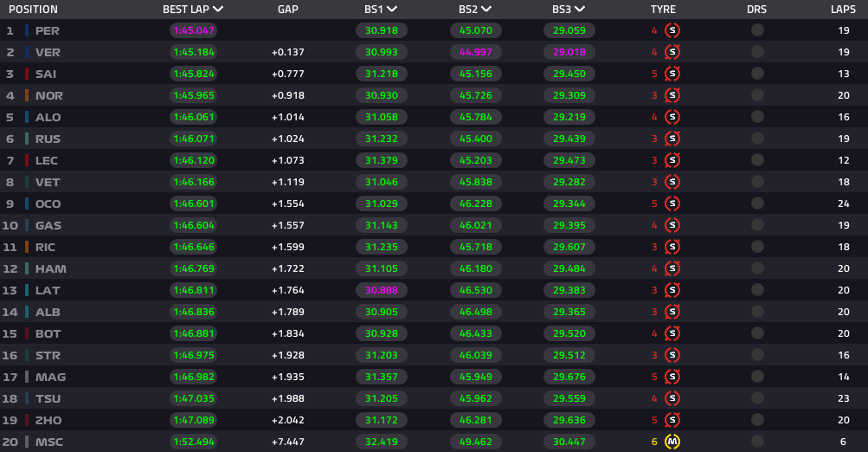Image resolution: width=868 pixels, height=452 pixels.
Task: Expand the BS1 column chevron
Action: coord(392,9)
